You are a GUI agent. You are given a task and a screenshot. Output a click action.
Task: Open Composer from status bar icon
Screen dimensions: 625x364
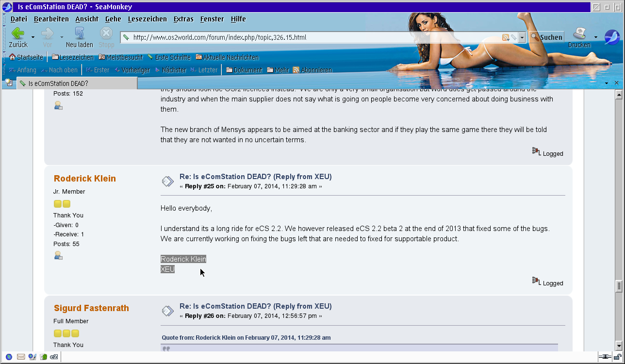coord(32,357)
